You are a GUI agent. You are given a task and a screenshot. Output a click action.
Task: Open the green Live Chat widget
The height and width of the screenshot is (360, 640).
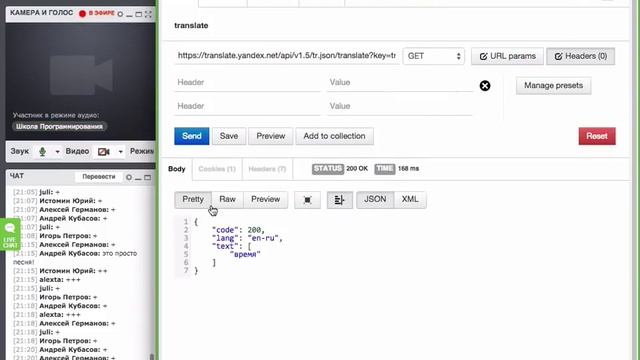click(10, 235)
